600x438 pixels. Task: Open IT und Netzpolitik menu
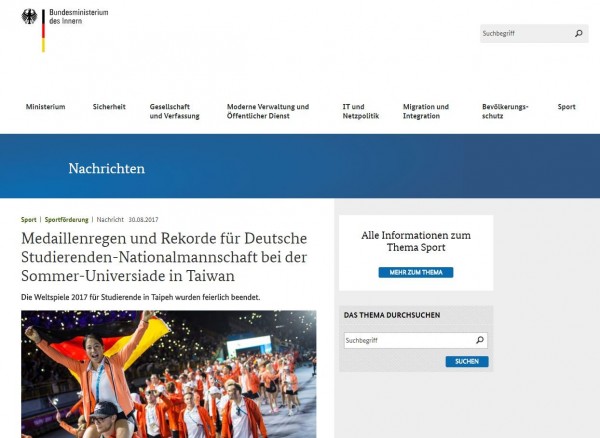(x=360, y=111)
